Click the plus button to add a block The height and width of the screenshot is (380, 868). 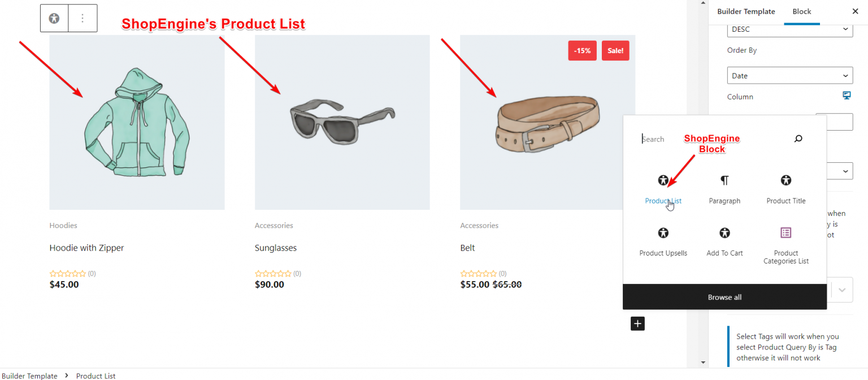(x=637, y=323)
